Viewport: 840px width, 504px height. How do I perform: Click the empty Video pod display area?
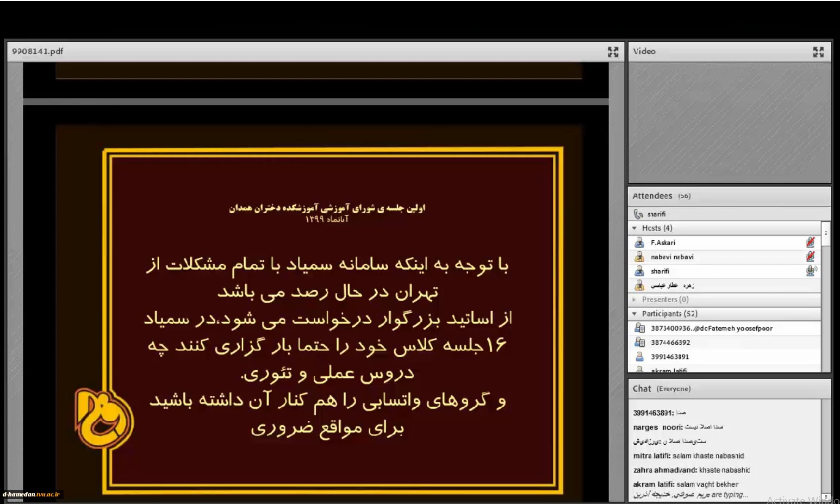click(x=730, y=122)
